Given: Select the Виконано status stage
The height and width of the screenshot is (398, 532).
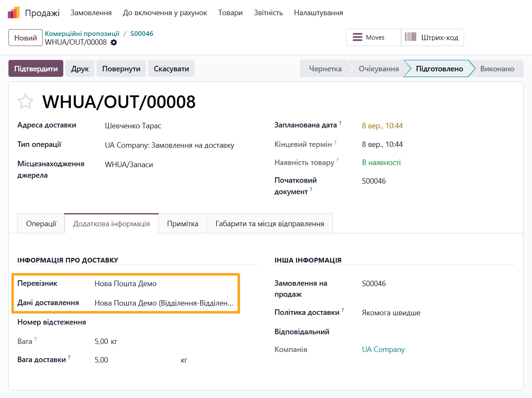Looking at the screenshot, I should click(497, 68).
